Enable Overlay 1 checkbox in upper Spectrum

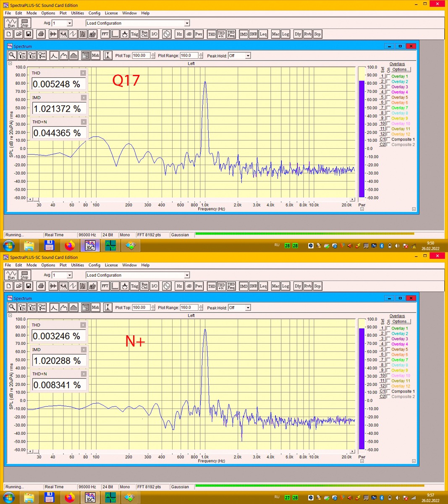point(388,76)
